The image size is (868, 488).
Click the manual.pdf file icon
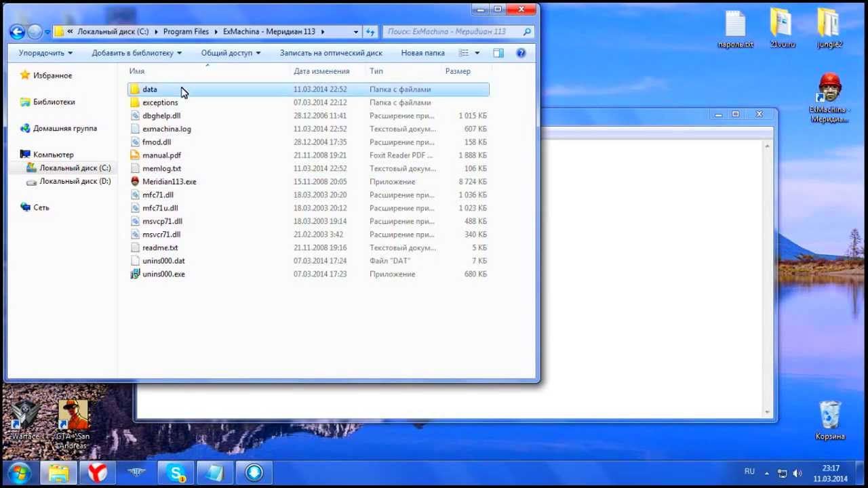click(x=134, y=155)
